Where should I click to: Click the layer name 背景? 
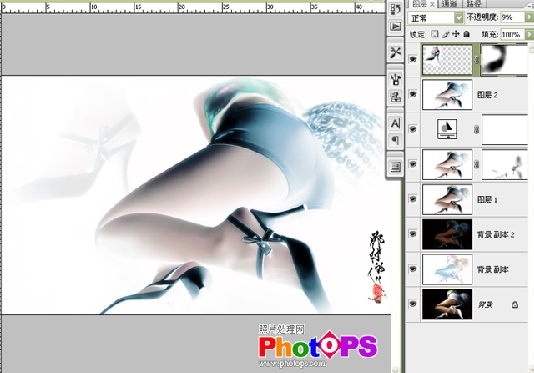(486, 305)
